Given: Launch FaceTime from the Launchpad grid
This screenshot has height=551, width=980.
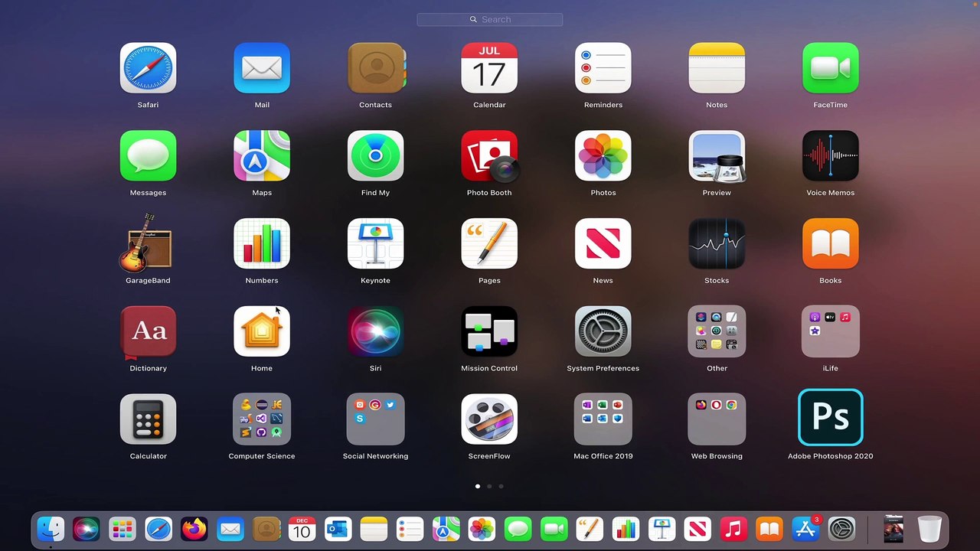Looking at the screenshot, I should pyautogui.click(x=831, y=68).
